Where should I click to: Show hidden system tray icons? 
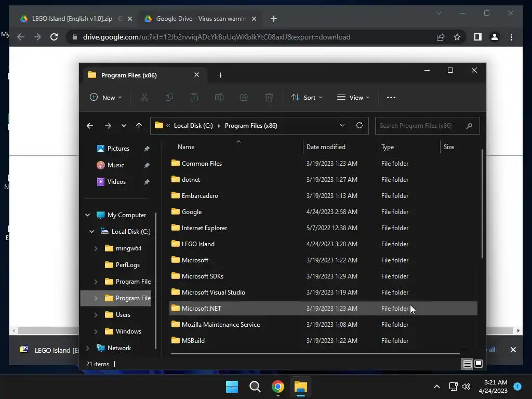(x=436, y=387)
